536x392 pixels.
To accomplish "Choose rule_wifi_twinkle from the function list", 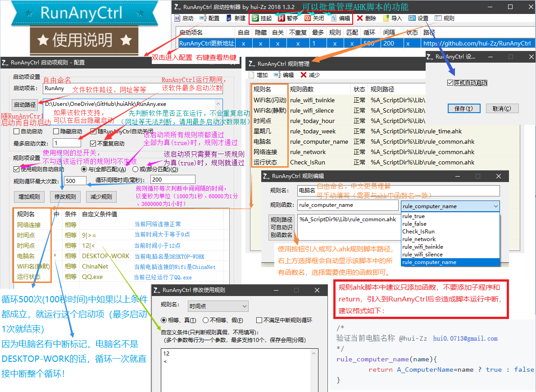I will 450,246.
